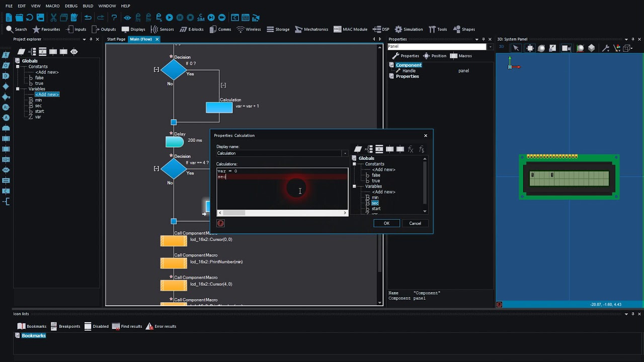Open the BUILD menu
Image resolution: width=644 pixels, height=362 pixels.
88,6
